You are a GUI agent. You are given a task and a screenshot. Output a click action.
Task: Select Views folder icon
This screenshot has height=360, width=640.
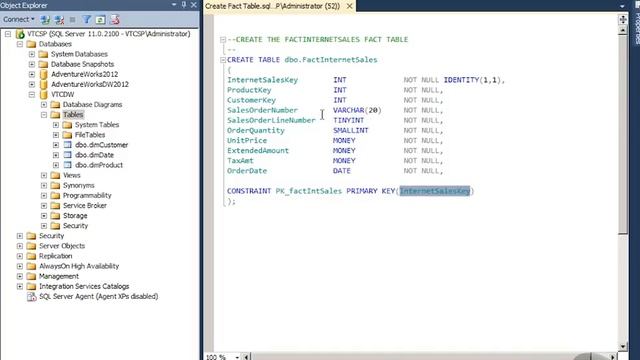[55, 175]
